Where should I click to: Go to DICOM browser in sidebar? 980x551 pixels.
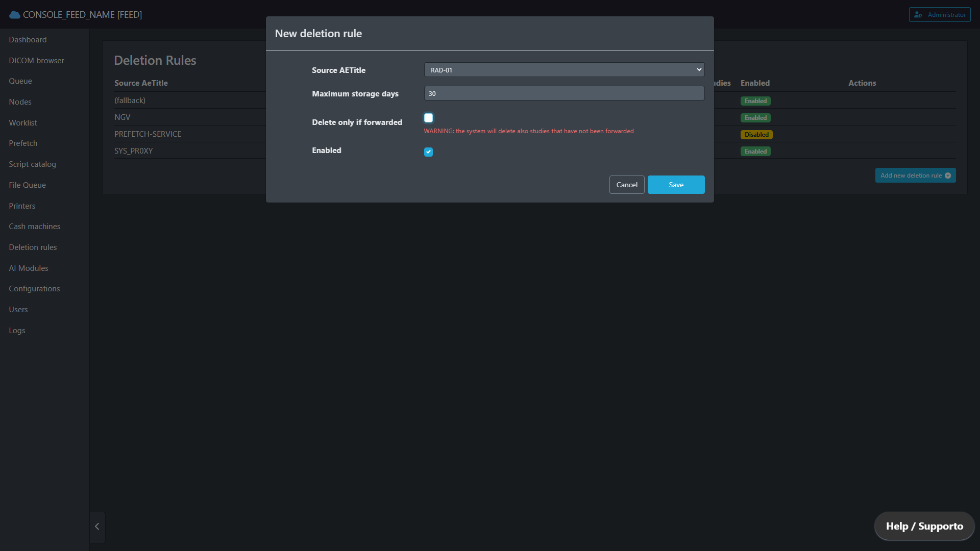click(x=36, y=61)
